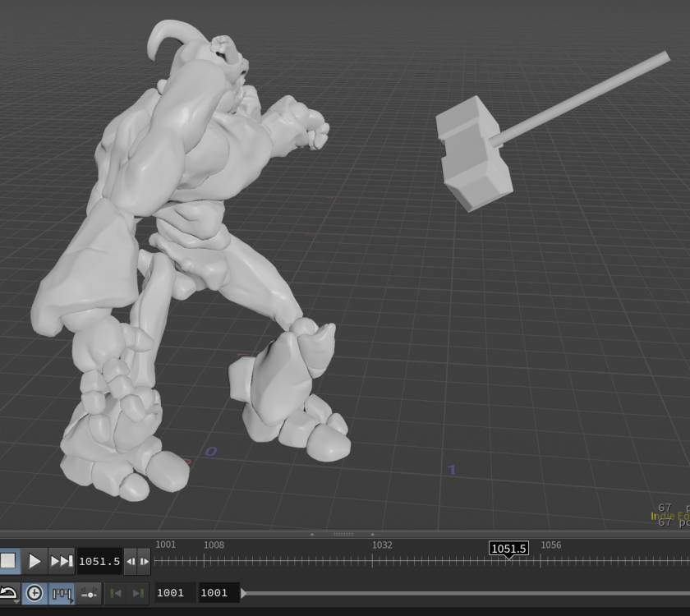This screenshot has height=616, width=690.
Task: Click the play-to-end fast-forward icon
Action: tap(61, 560)
